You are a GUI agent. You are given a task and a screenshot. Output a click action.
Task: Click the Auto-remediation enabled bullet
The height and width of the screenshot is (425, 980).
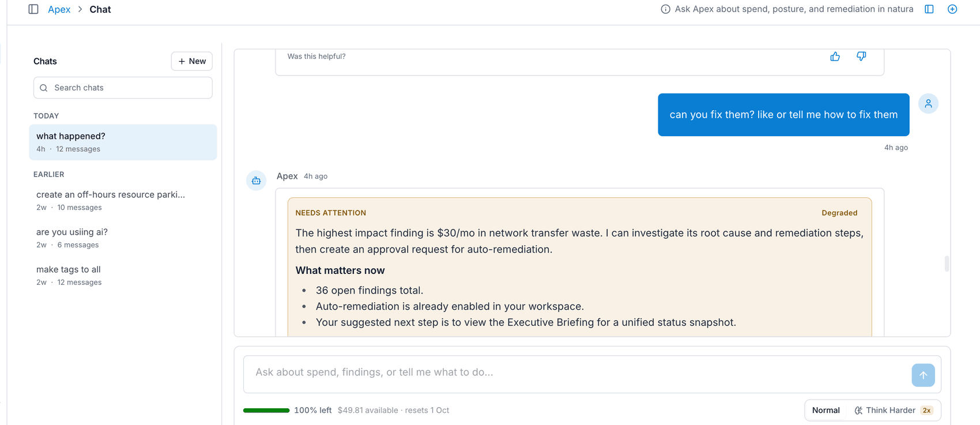pos(450,307)
